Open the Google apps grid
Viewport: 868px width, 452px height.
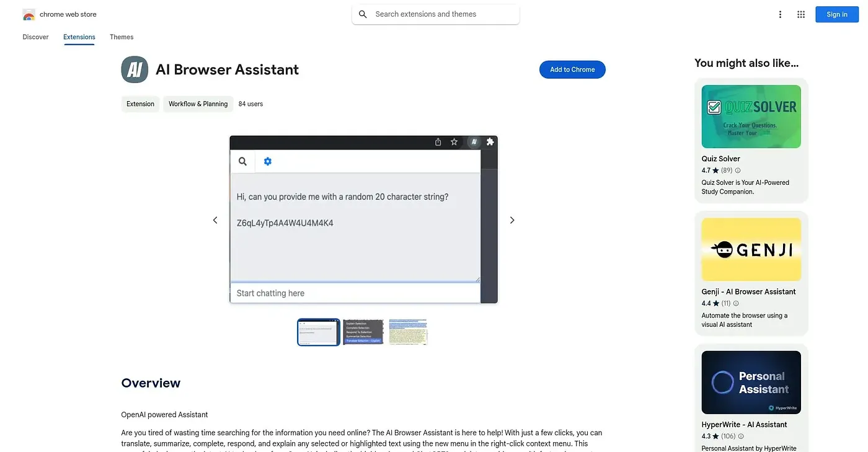tap(801, 14)
